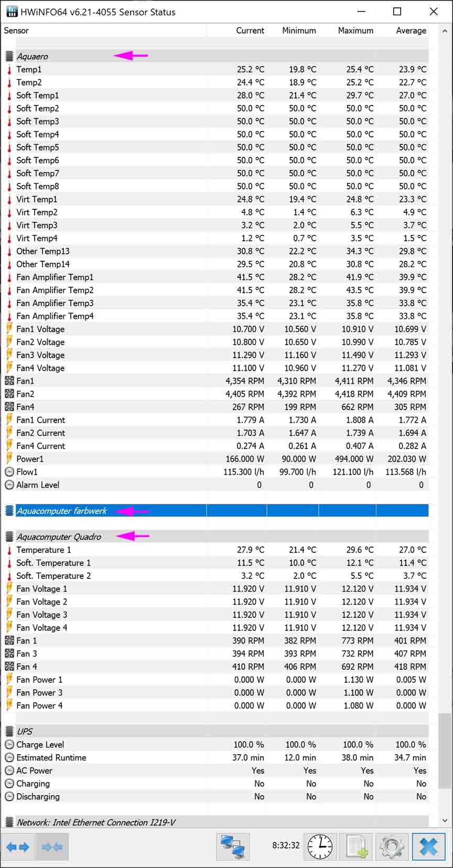
Task: Click the gauge icon beside Alarm Level
Action: (x=9, y=485)
